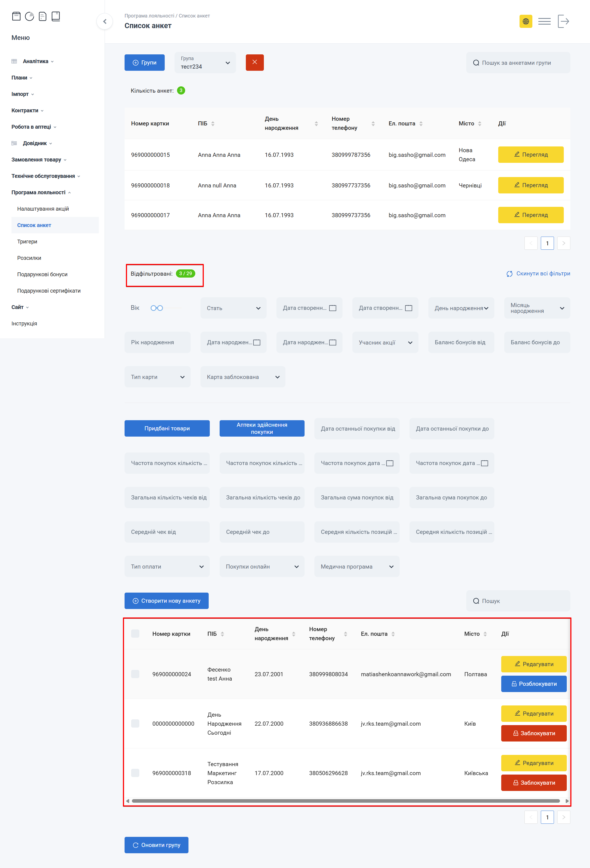
Task: Open the Карта заблокована dropdown
Action: (x=243, y=376)
